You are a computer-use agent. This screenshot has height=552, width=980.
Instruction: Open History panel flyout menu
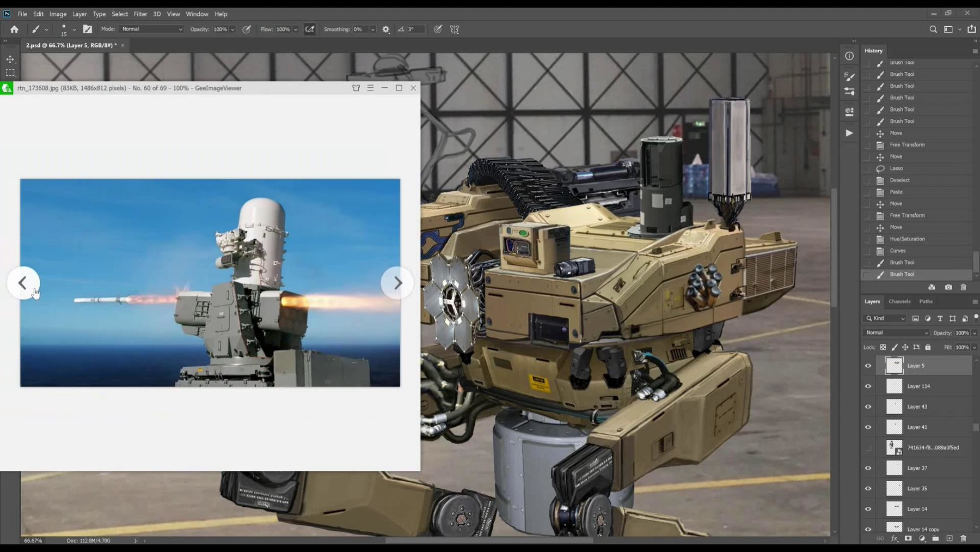pyautogui.click(x=975, y=51)
